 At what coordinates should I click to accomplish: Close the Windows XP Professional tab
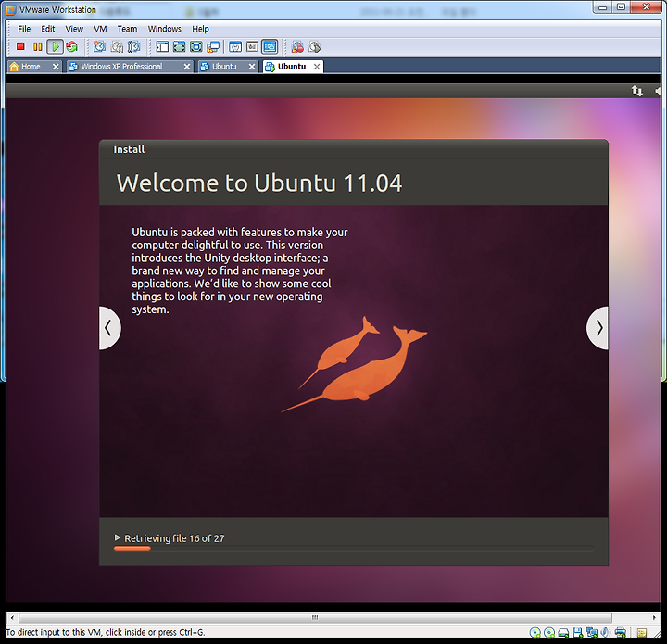pyautogui.click(x=187, y=67)
